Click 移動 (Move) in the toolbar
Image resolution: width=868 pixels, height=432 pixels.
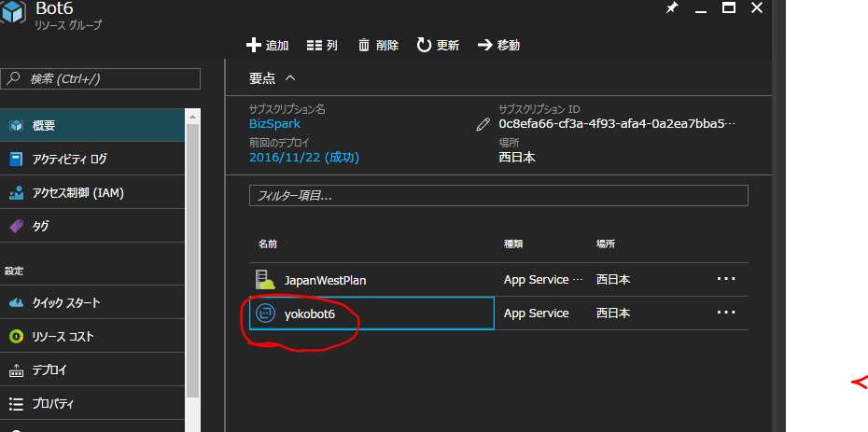point(498,46)
